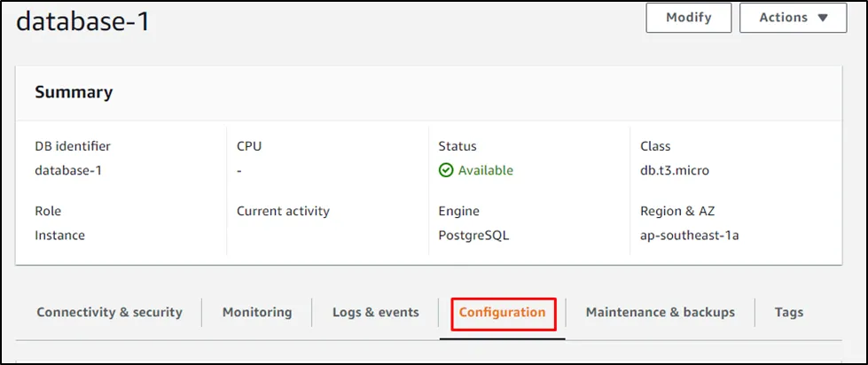Screen dimensions: 868x365
Task: Select the Configuration tab
Action: point(502,312)
